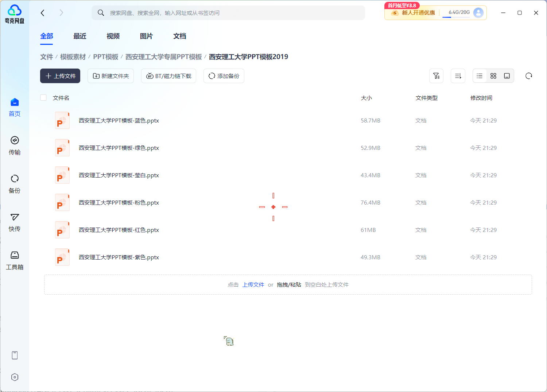
Task: Click PPT icon of 绿色.pptx file
Action: (62, 148)
